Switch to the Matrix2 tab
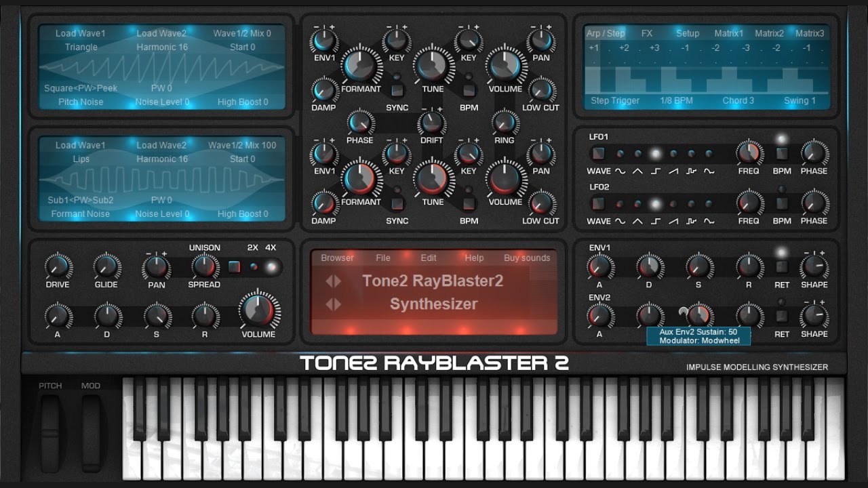The height and width of the screenshot is (488, 868). tap(769, 33)
